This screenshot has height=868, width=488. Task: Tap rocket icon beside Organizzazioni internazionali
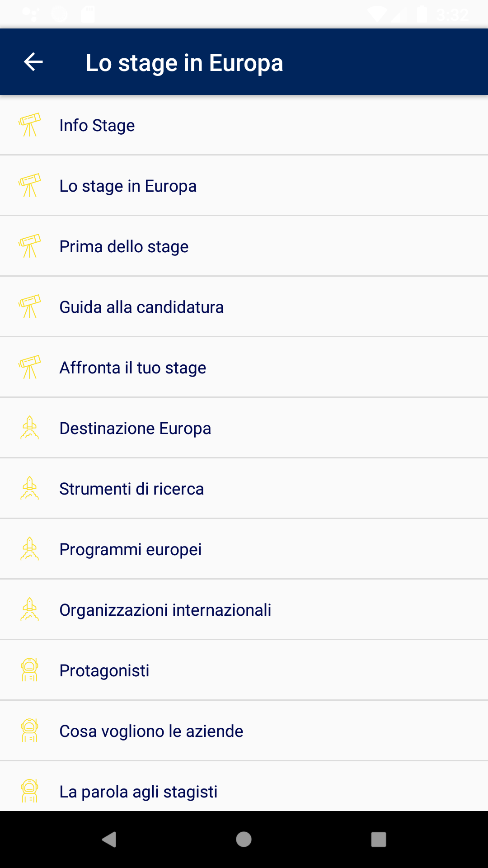[30, 610]
